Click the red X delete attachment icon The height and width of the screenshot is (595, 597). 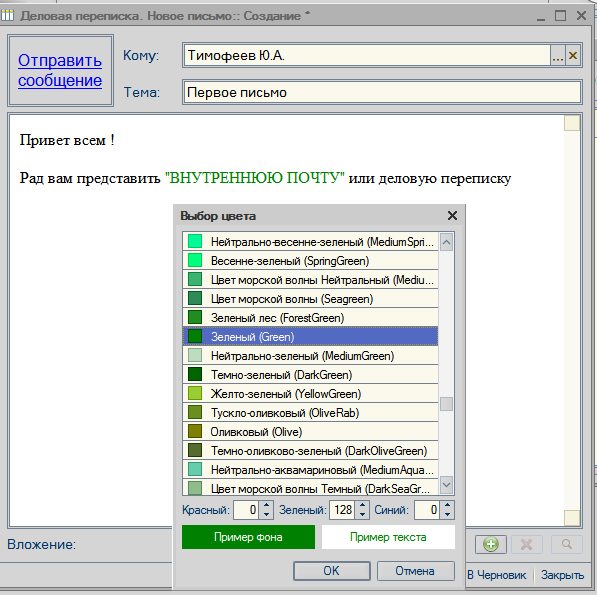pos(527,544)
